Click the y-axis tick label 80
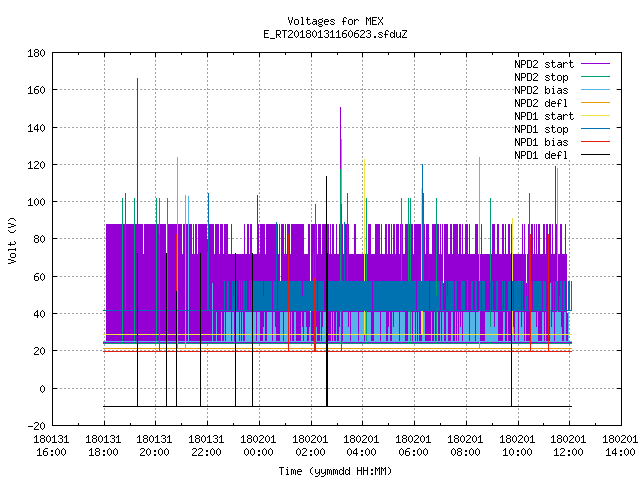This screenshot has width=640, height=480. click(39, 239)
